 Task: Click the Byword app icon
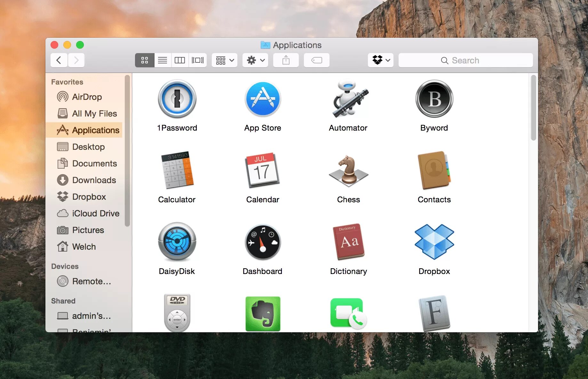[x=434, y=99]
